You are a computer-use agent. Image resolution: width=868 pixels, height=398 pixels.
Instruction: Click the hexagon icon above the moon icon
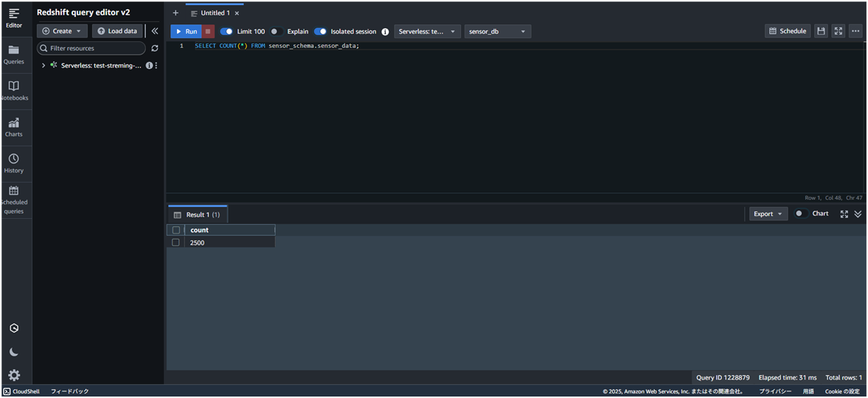click(x=15, y=328)
